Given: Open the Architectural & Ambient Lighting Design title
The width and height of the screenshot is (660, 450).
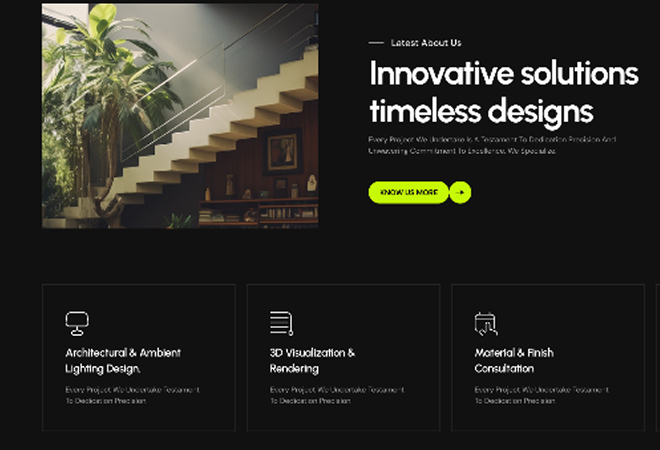Looking at the screenshot, I should [123, 361].
